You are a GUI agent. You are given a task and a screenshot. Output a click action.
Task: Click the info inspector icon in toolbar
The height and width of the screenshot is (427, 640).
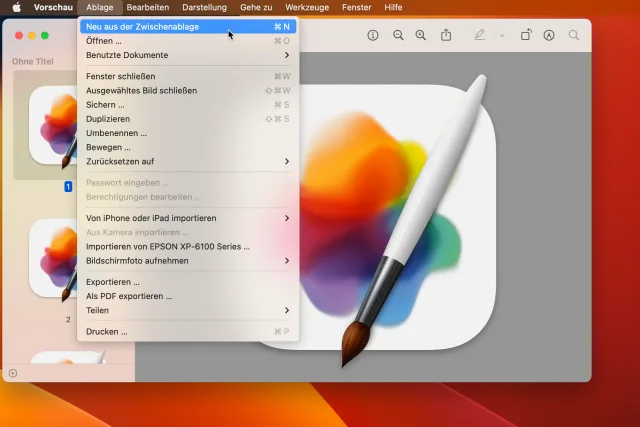tap(373, 35)
